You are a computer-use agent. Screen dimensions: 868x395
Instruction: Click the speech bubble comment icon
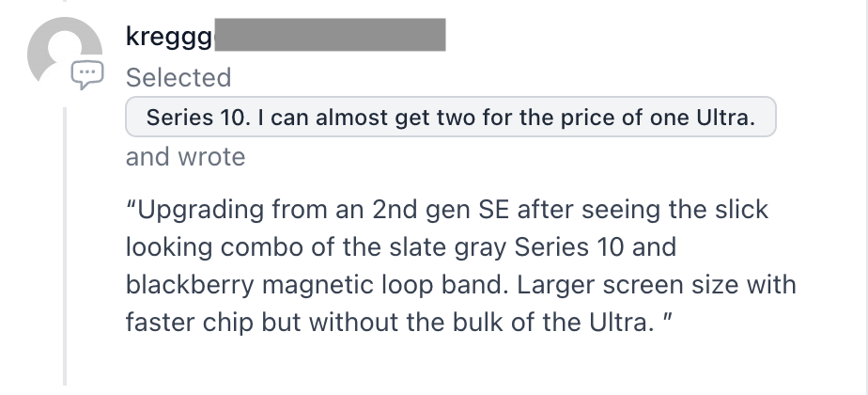87,75
